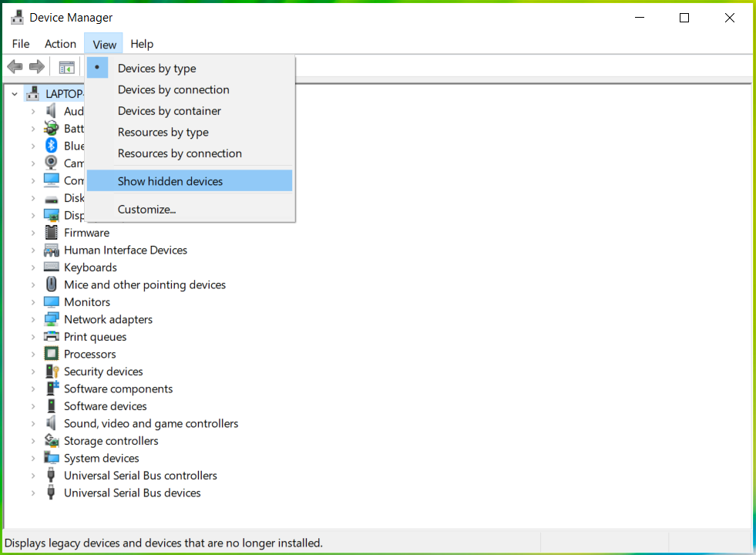Click the System devices folder icon

[51, 458]
